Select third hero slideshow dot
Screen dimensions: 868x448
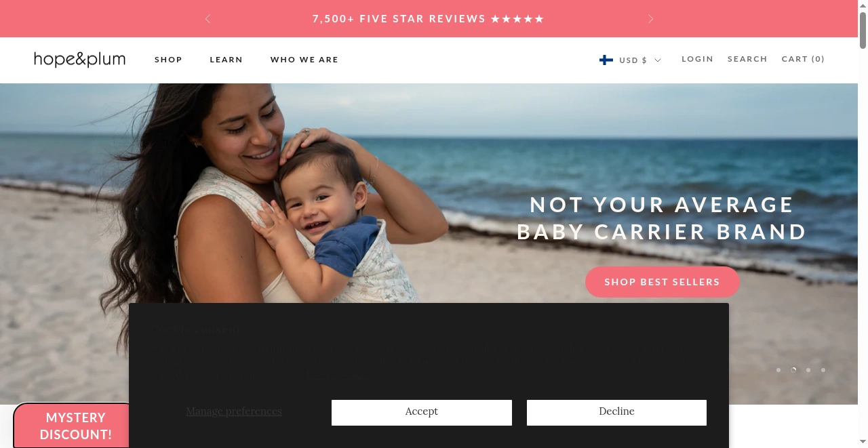click(x=808, y=370)
